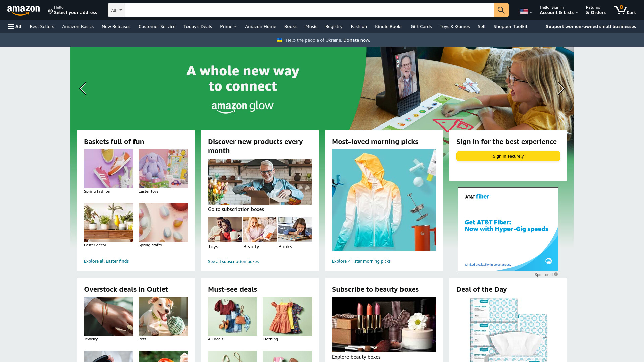Open the Toys subscription box thumbnail

pyautogui.click(x=225, y=229)
